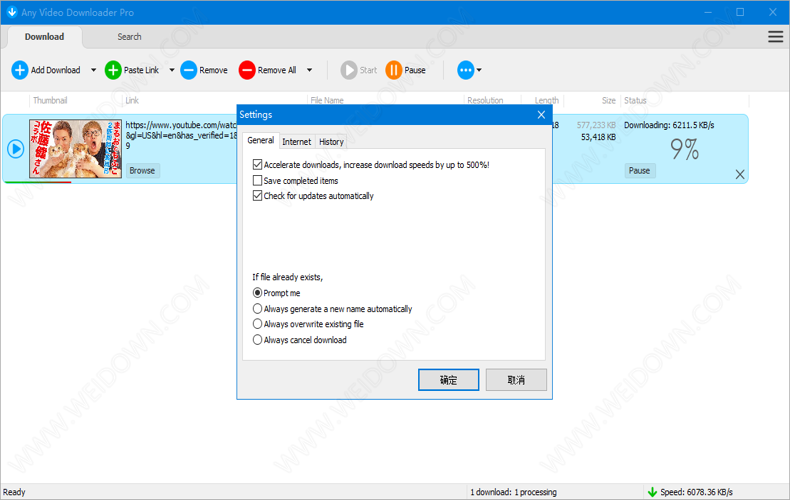This screenshot has height=500, width=790.
Task: Click the Remove All label
Action: tap(277, 70)
